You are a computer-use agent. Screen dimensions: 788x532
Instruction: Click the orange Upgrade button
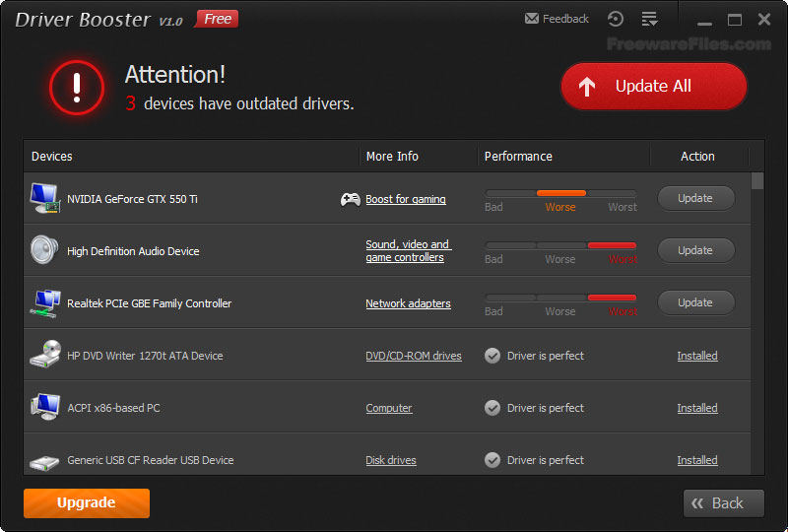point(87,502)
